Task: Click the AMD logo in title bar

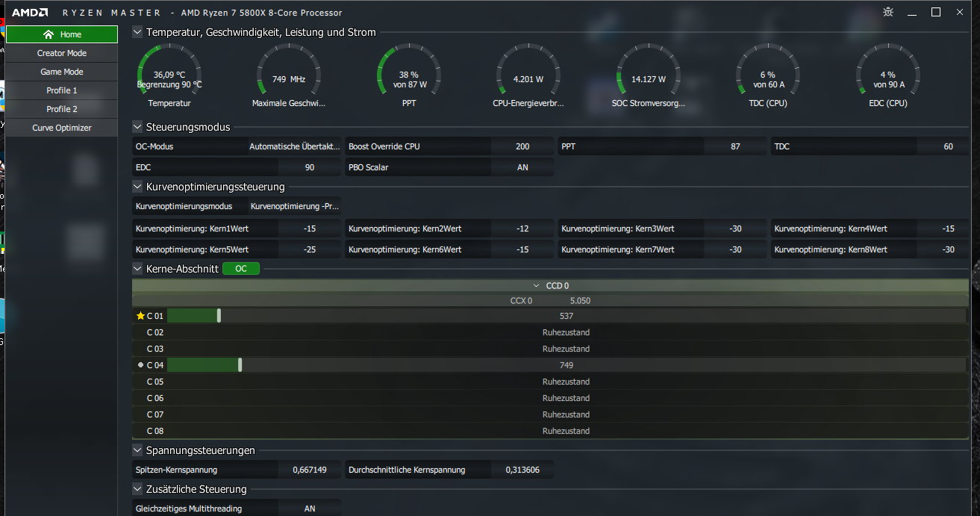Action: pos(30,13)
